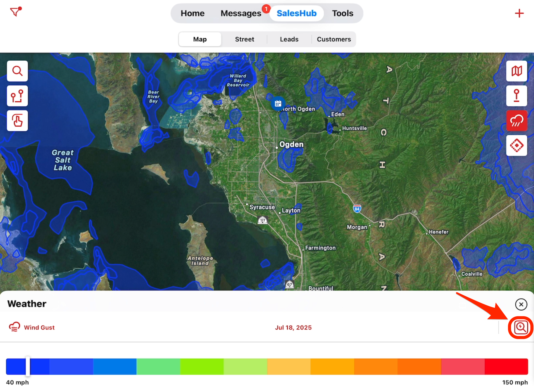Show the Customers view
The image size is (534, 392).
coord(334,39)
